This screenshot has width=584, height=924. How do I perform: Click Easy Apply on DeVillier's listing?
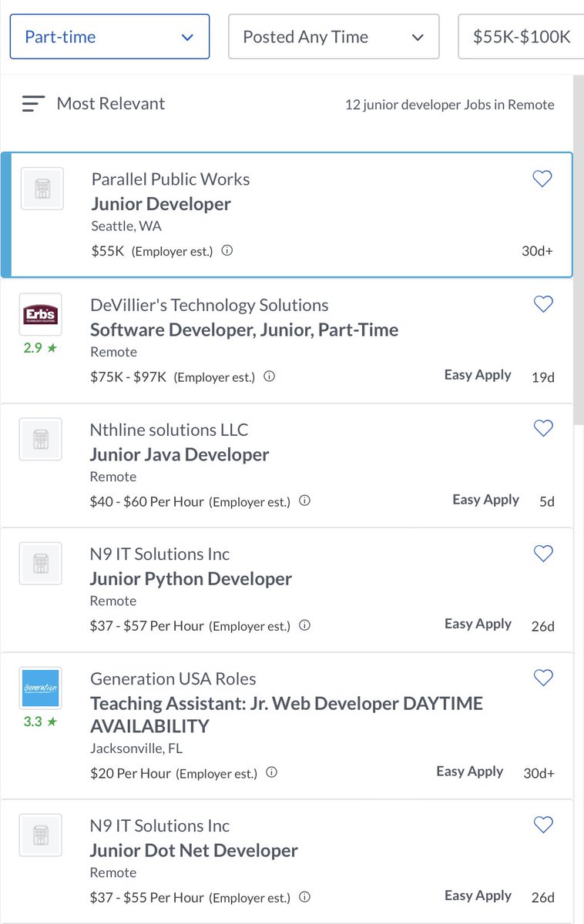point(478,375)
